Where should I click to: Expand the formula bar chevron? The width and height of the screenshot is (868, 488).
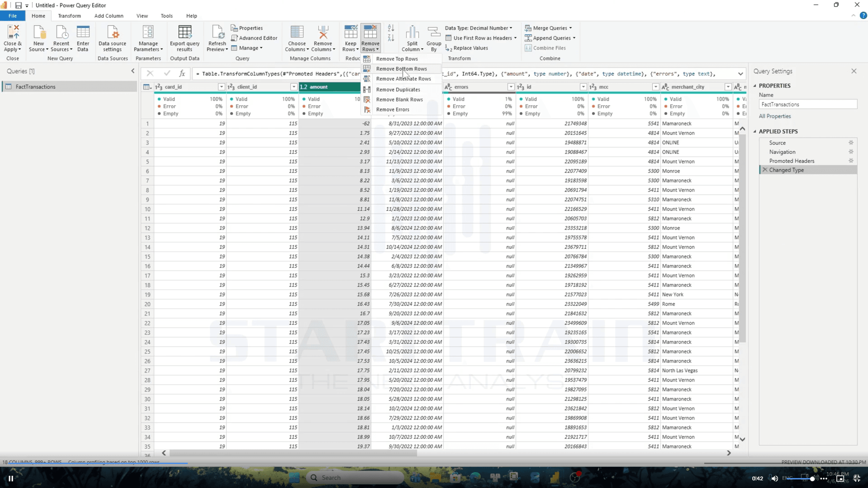(740, 74)
